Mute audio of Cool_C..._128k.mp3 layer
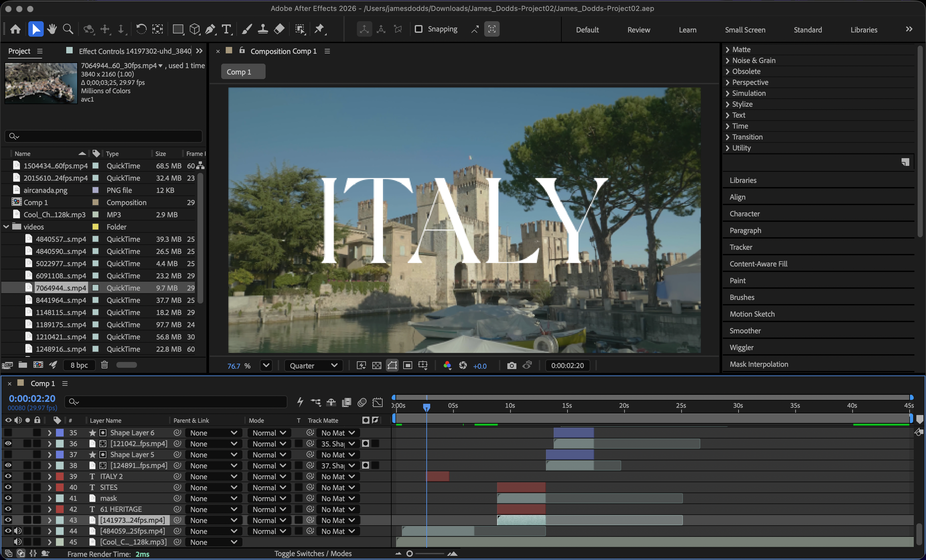This screenshot has height=560, width=926. point(17,542)
